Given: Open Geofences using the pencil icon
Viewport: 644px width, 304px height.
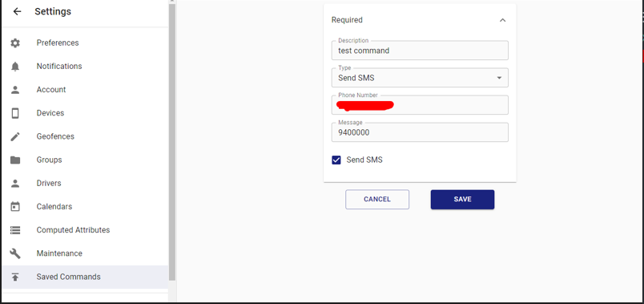Looking at the screenshot, I should click(x=15, y=136).
